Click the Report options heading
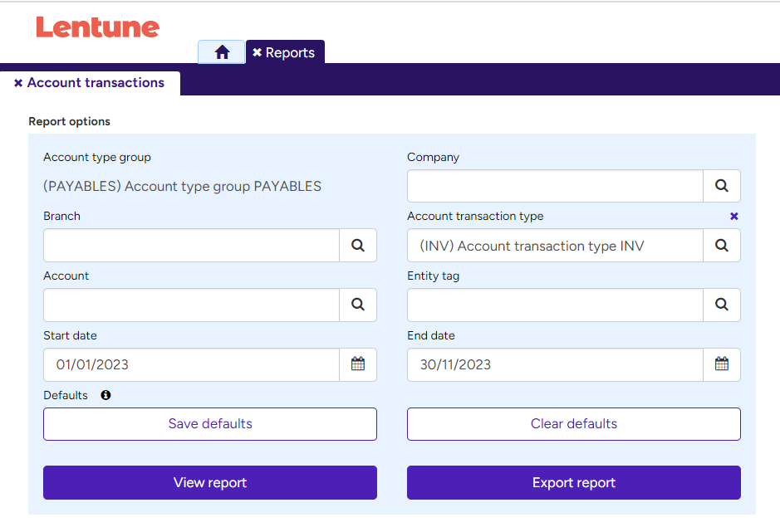 click(69, 121)
